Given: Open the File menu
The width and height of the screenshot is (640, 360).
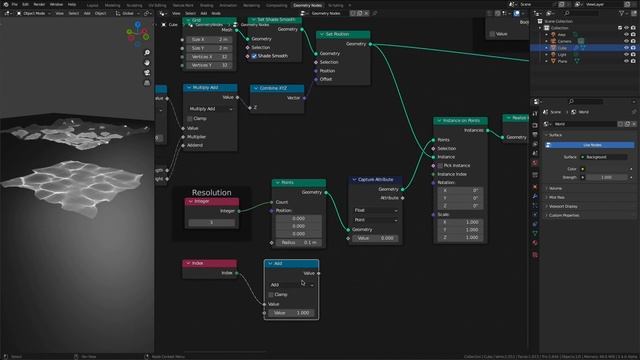Looking at the screenshot, I should (15, 4).
